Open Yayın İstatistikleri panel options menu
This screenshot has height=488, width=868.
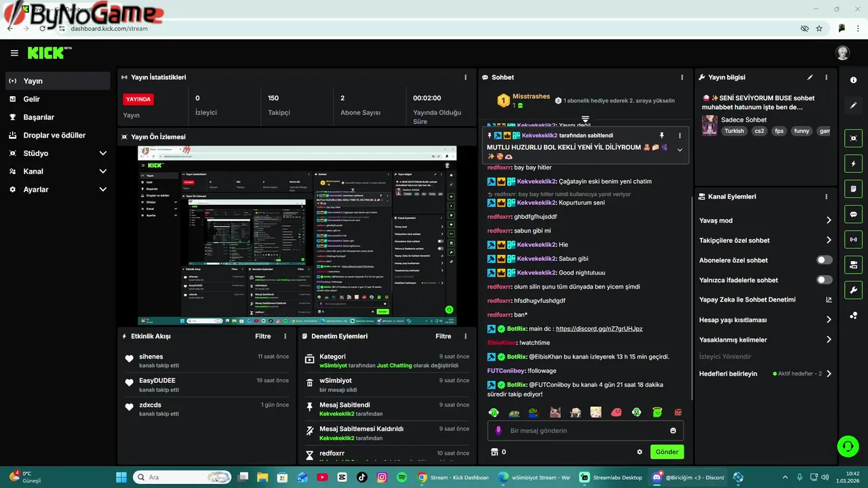[465, 77]
